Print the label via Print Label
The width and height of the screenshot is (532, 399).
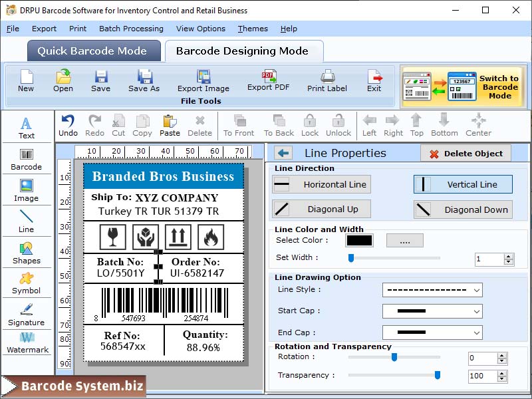tap(327, 80)
